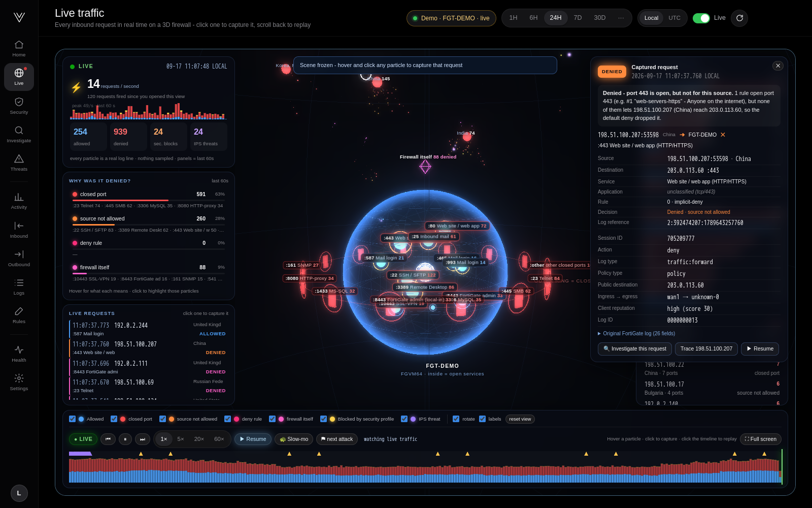
Task: Open the Activity chart icon
Action: tap(19, 201)
